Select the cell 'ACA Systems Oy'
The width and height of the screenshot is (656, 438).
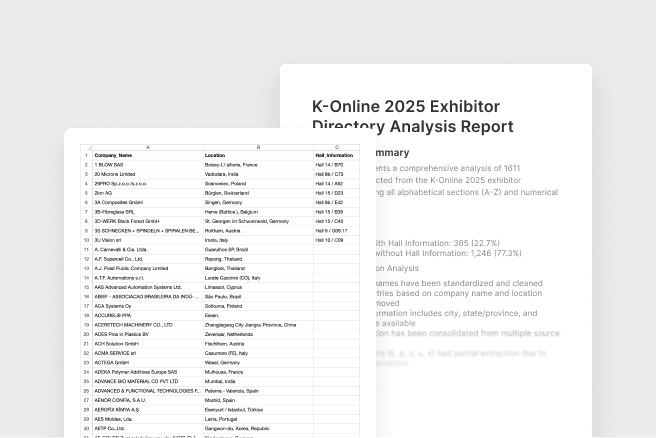(x=148, y=306)
